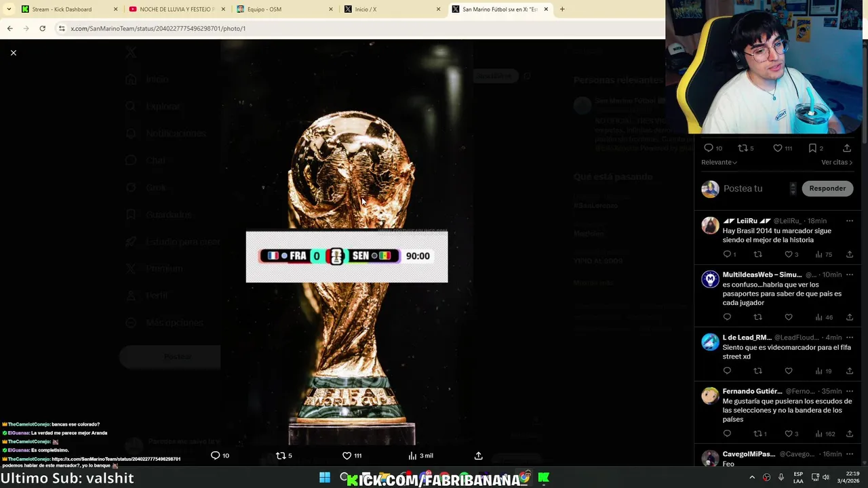Click the reply icon showing 10 in the sidebar
The image size is (868, 488).
point(709,148)
